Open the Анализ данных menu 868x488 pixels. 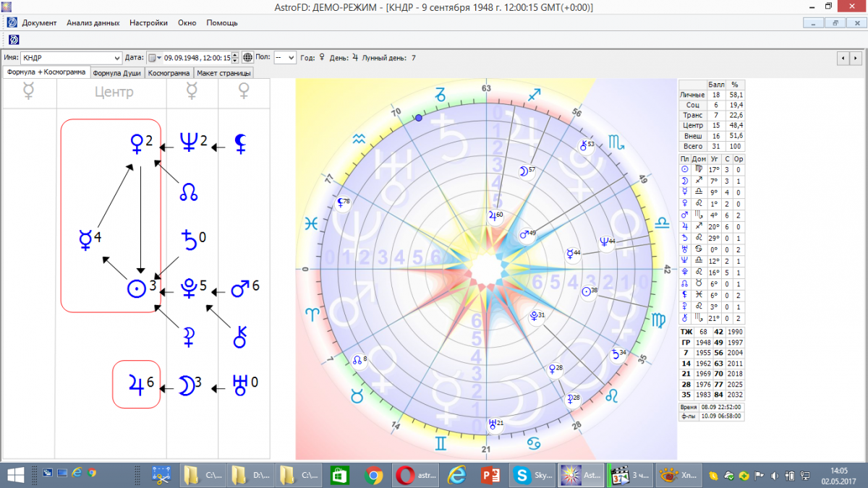click(x=93, y=22)
